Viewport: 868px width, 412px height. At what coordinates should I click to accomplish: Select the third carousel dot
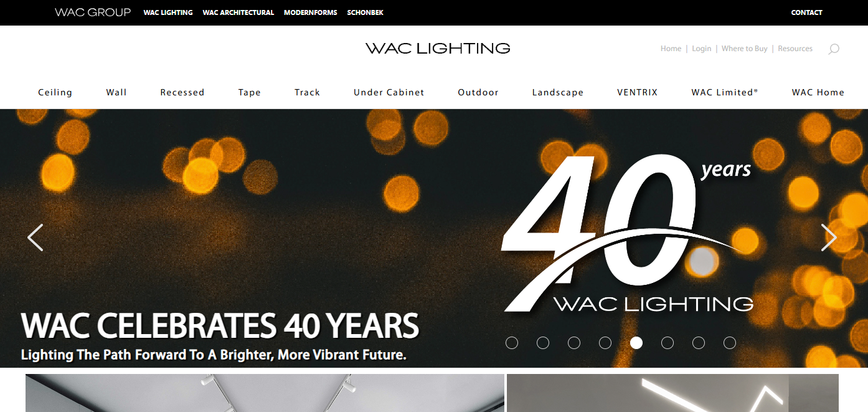point(574,343)
